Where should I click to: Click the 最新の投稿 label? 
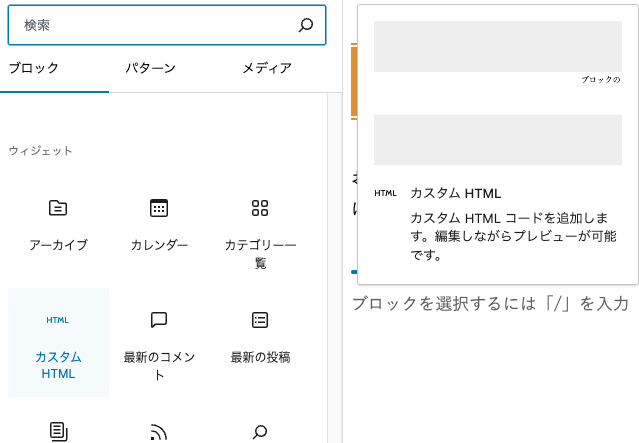coord(260,357)
